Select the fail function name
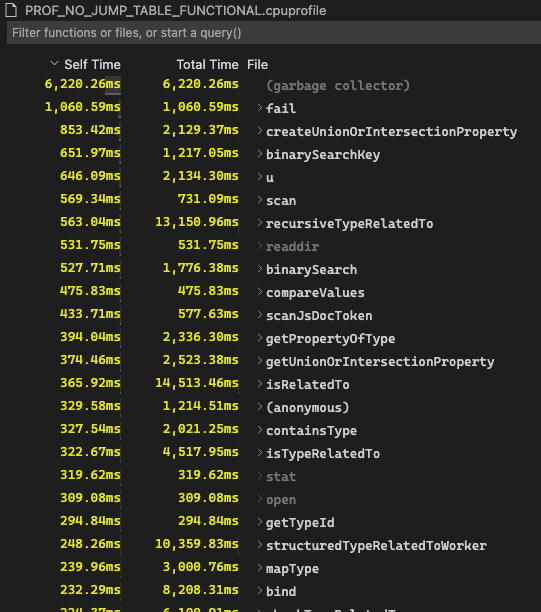This screenshot has height=612, width=541. pyautogui.click(x=281, y=108)
